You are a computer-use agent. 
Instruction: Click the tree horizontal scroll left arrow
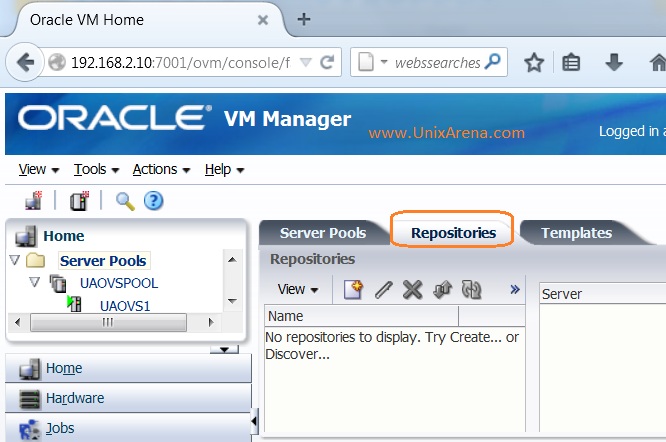pyautogui.click(x=17, y=322)
